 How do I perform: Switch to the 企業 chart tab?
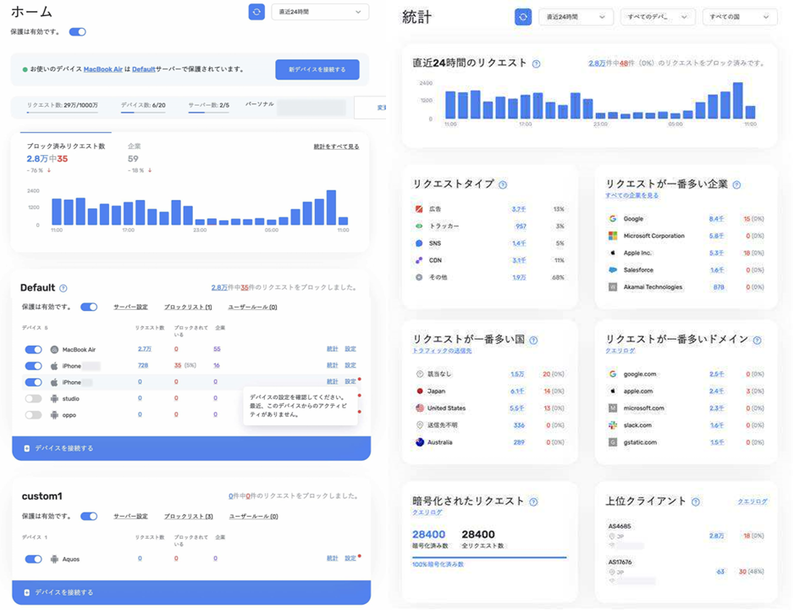coord(134,146)
